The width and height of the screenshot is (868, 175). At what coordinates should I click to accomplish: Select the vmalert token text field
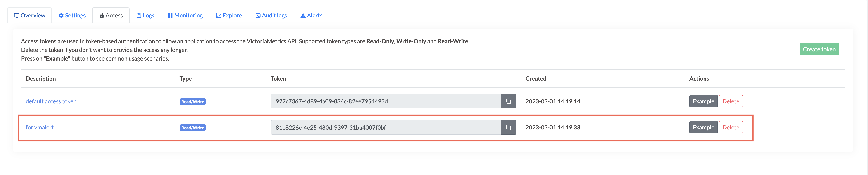(x=385, y=128)
